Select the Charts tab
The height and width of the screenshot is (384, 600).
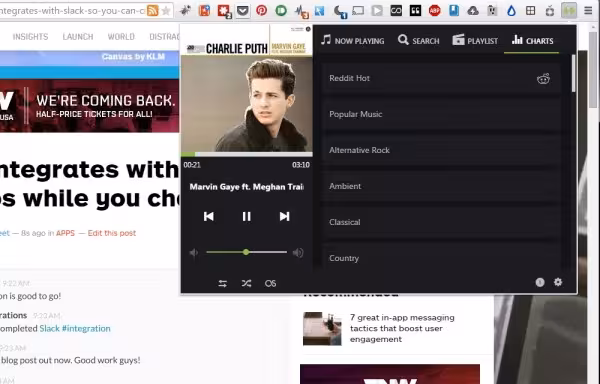tap(532, 40)
